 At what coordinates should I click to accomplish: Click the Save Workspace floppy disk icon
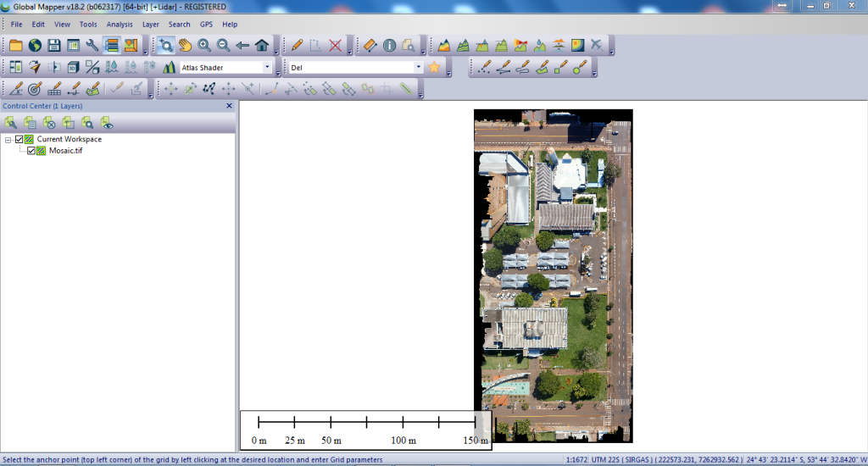(x=54, y=46)
